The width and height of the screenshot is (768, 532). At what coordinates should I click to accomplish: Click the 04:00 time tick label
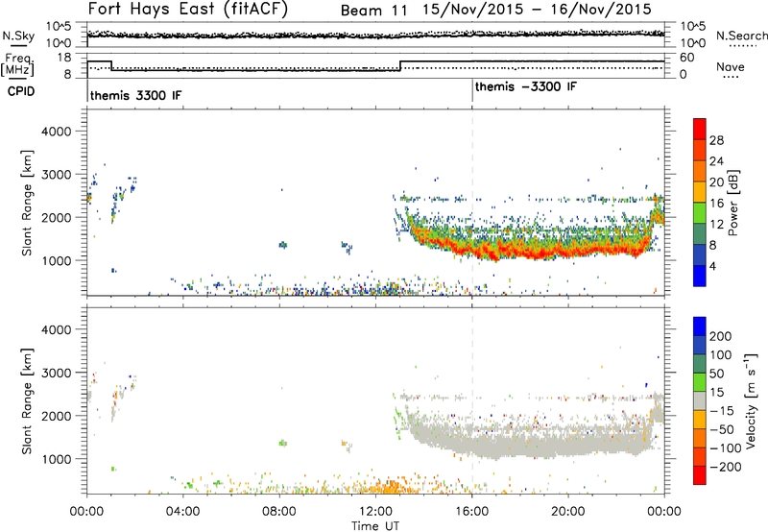[182, 512]
